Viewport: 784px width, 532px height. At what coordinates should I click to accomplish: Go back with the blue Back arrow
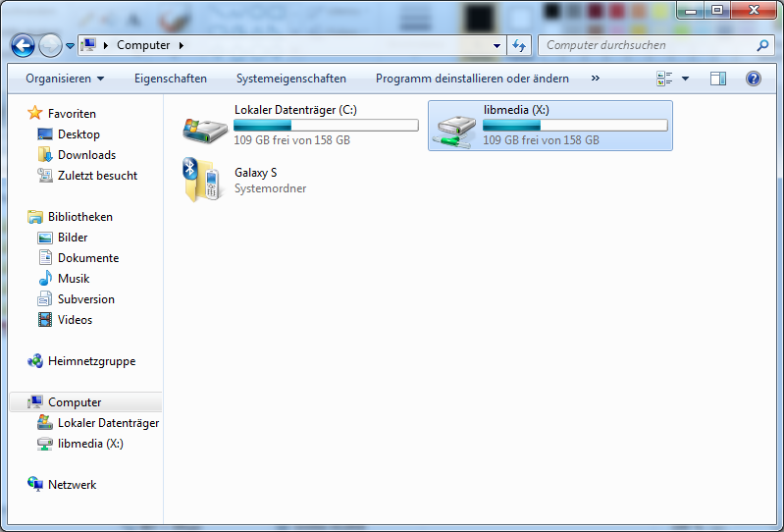point(23,46)
